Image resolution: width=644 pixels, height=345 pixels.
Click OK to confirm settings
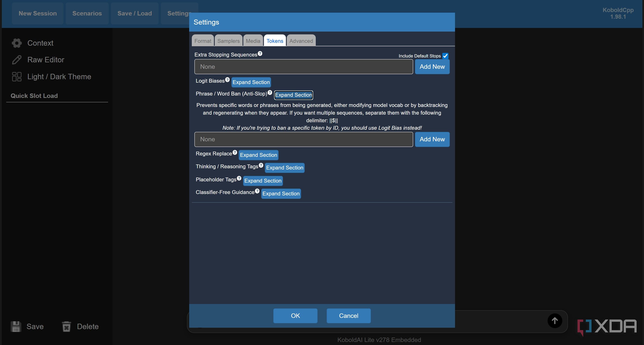(295, 316)
